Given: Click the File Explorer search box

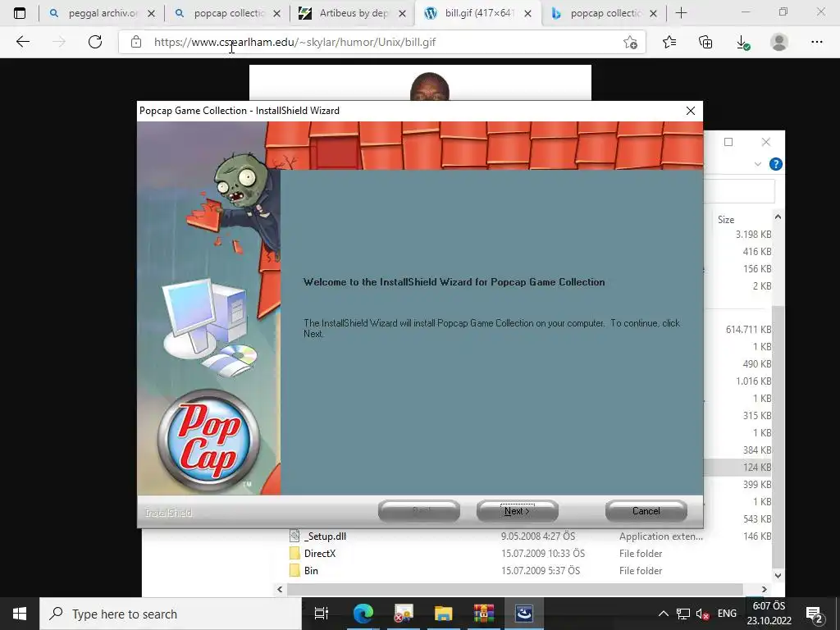Looking at the screenshot, I should [x=739, y=191].
